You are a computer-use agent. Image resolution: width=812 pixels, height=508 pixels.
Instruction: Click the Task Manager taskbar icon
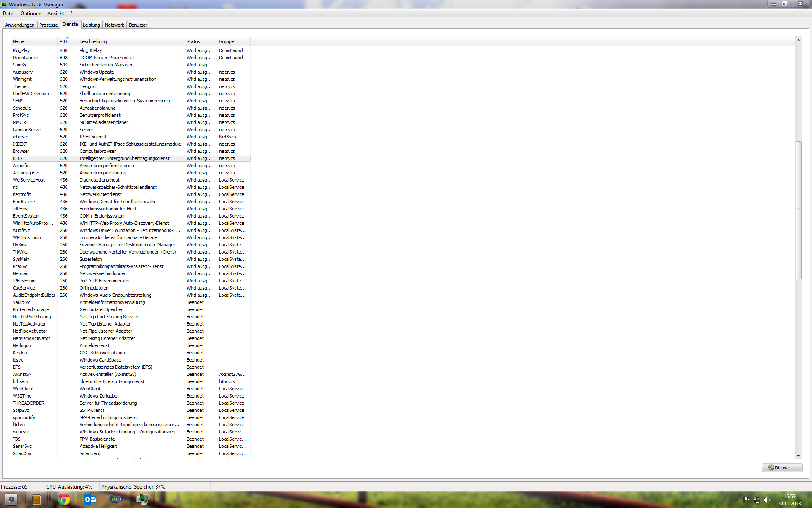[x=143, y=500]
